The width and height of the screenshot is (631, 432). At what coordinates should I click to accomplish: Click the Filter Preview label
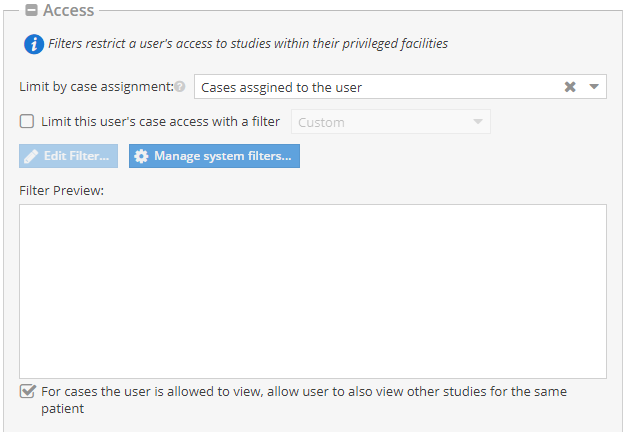click(61, 190)
